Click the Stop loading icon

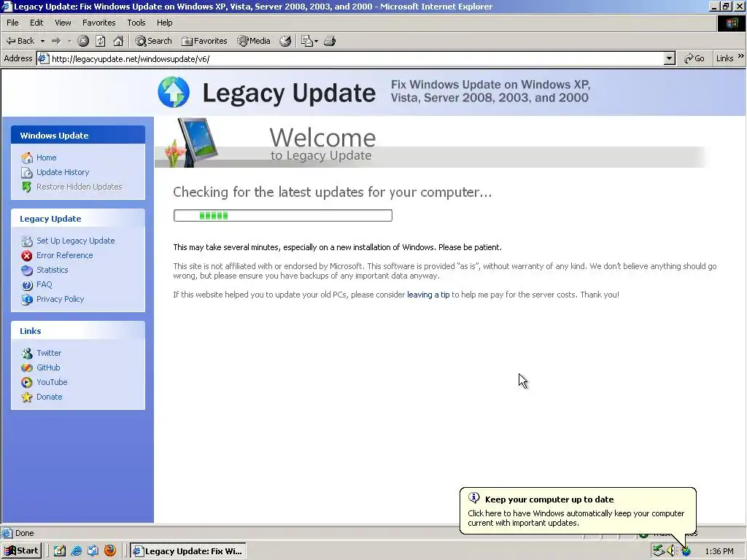pyautogui.click(x=83, y=41)
